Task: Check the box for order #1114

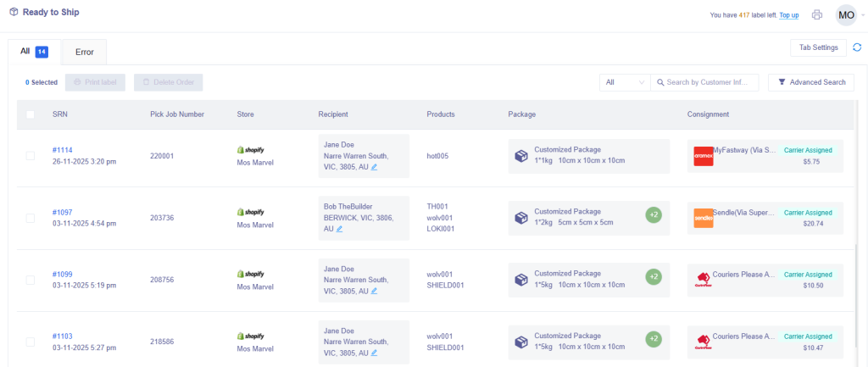Action: (31, 156)
